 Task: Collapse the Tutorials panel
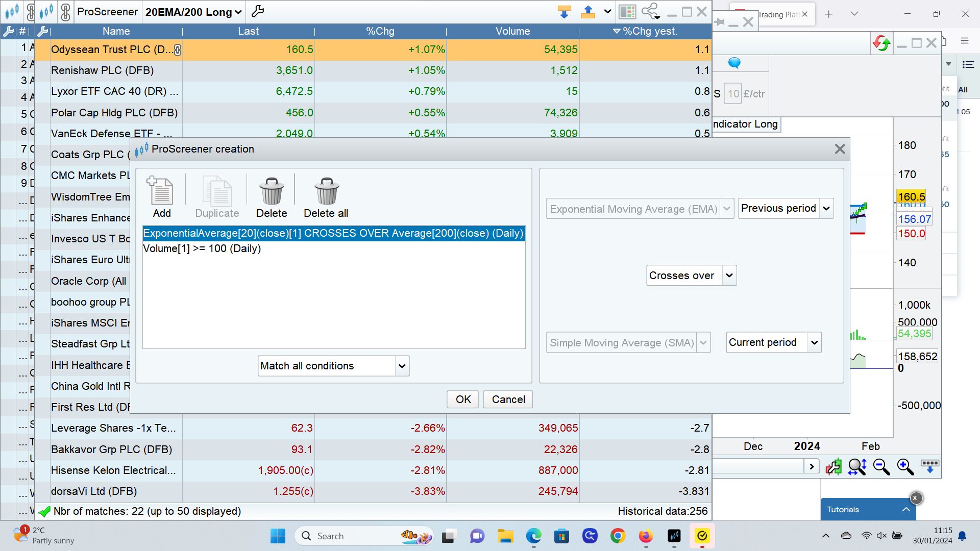click(x=906, y=509)
